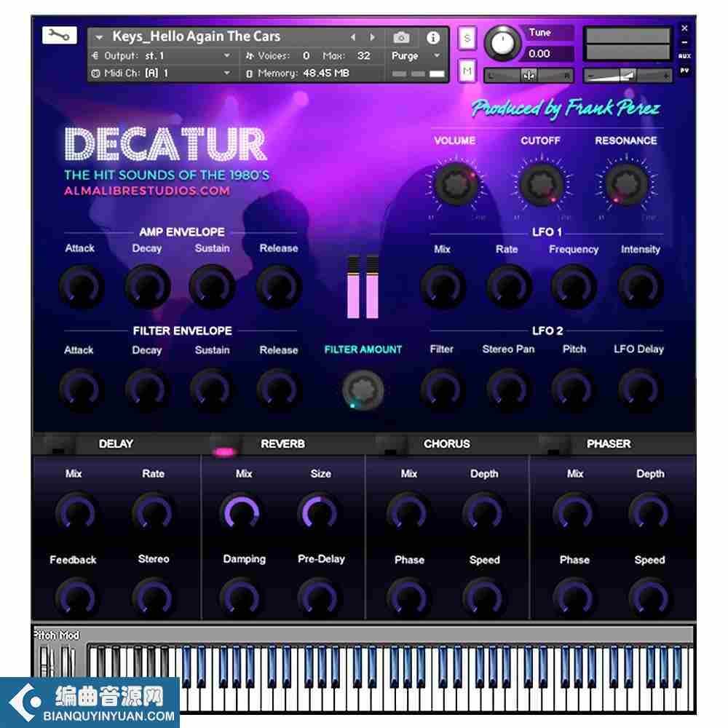Open the instrument info icon

[432, 37]
